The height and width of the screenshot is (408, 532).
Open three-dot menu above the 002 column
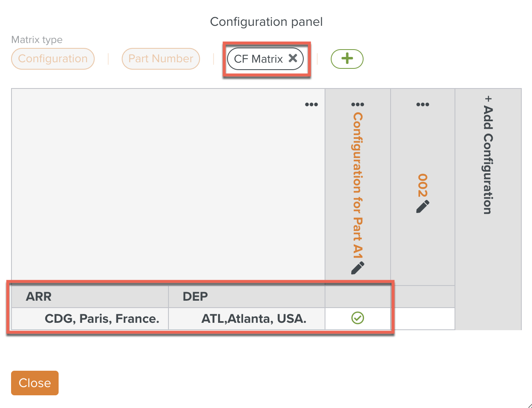[x=423, y=104]
